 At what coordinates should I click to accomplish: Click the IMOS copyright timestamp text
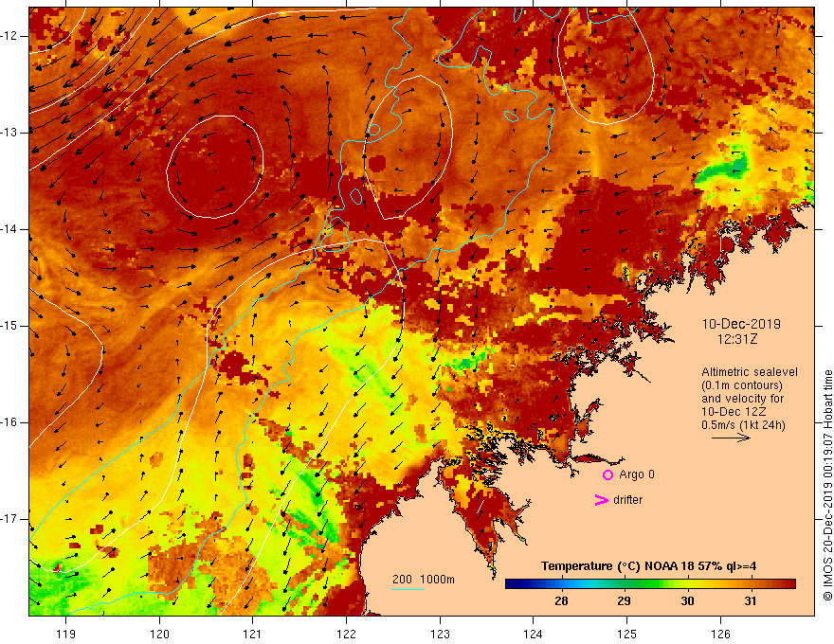coord(827,486)
